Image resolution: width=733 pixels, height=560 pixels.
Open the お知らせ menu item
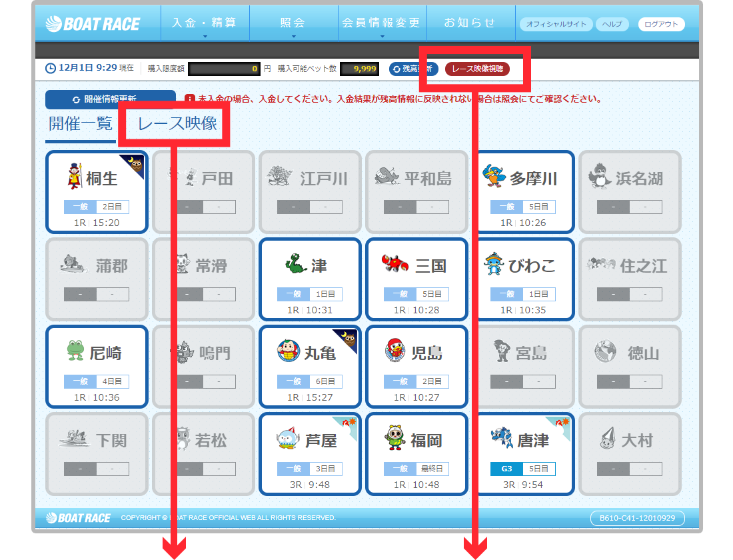click(470, 23)
